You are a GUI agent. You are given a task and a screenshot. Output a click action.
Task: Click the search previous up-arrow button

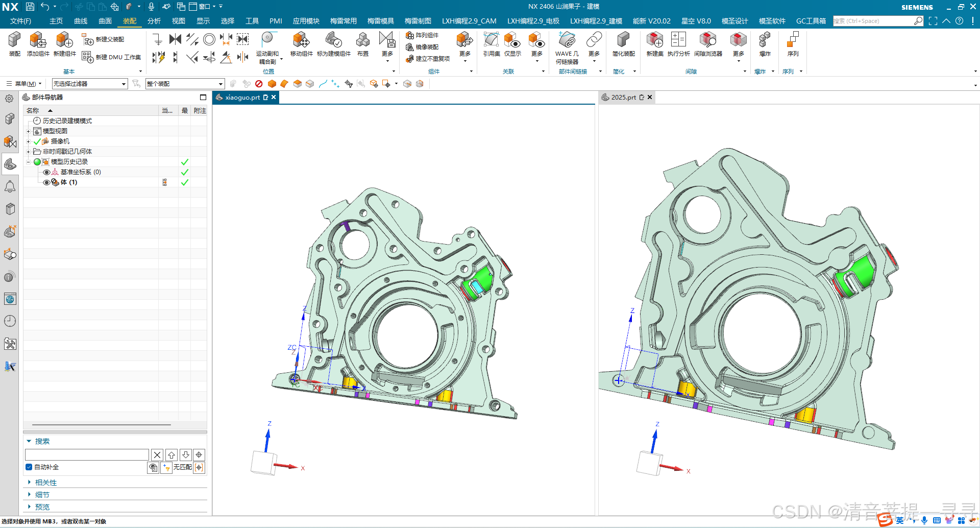pos(171,454)
